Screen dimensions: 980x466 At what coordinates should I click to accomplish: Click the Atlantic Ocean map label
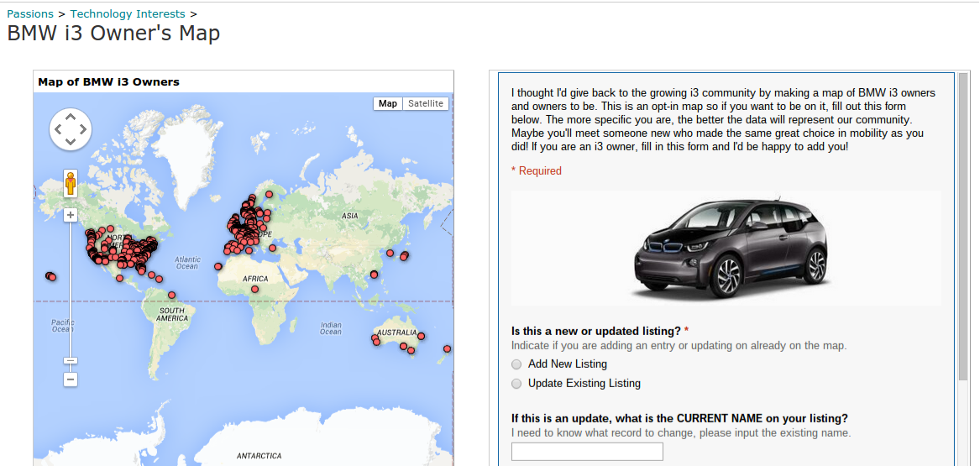click(x=187, y=262)
